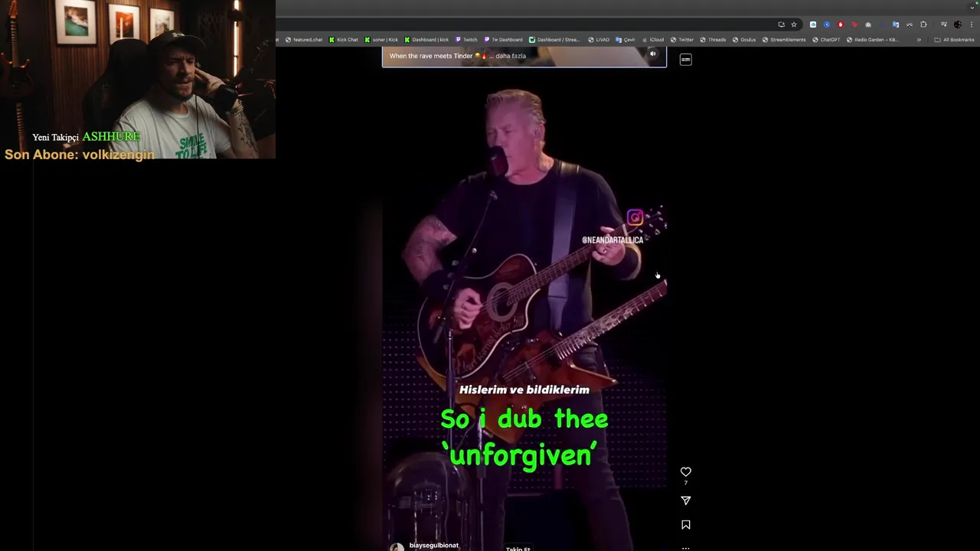Click the blue circular extension icon
The height and width of the screenshot is (551, 980).
click(x=827, y=24)
